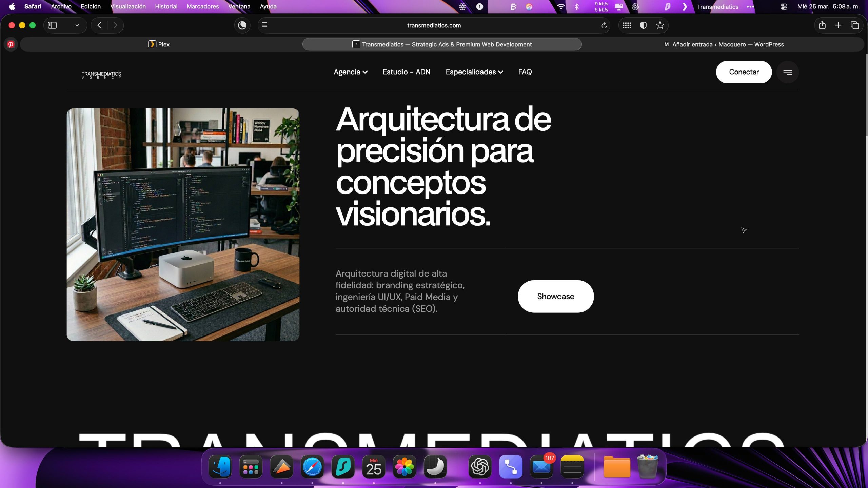Expand the Especialidades dropdown menu
868x488 pixels.
coord(474,72)
